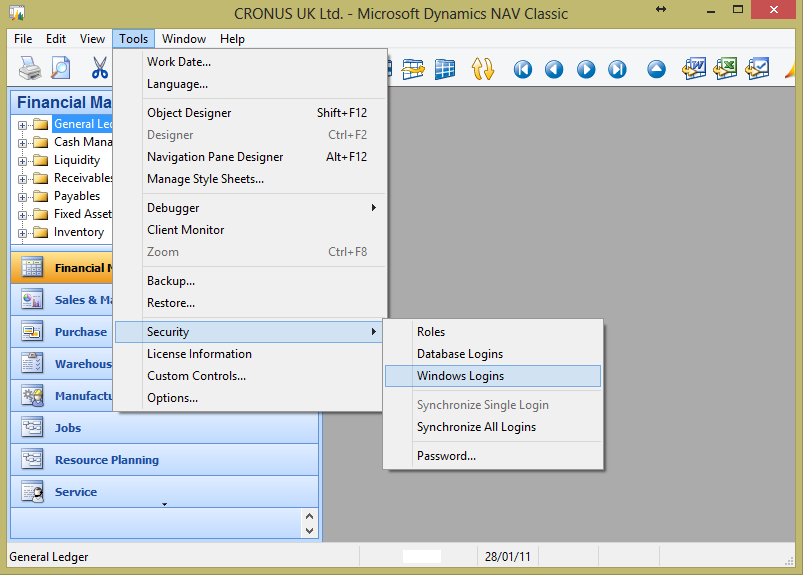Go to the previous record

pos(554,69)
